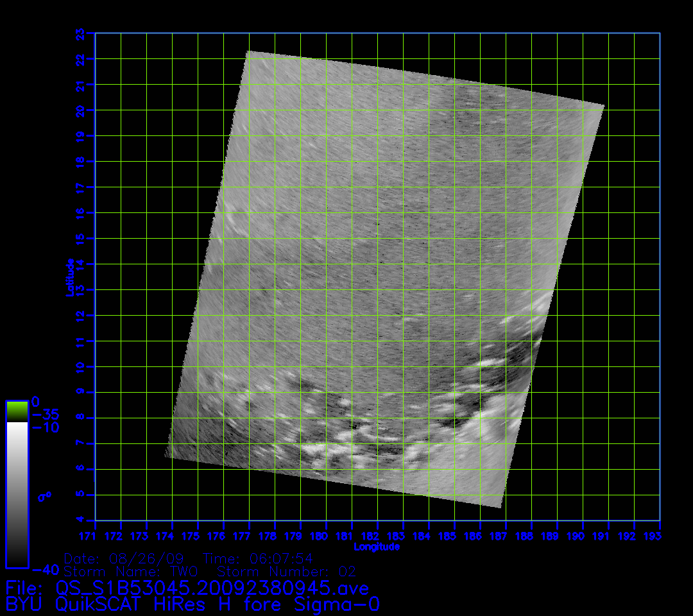Click the Longitude axis title
The height and width of the screenshot is (616, 693).
click(377, 547)
